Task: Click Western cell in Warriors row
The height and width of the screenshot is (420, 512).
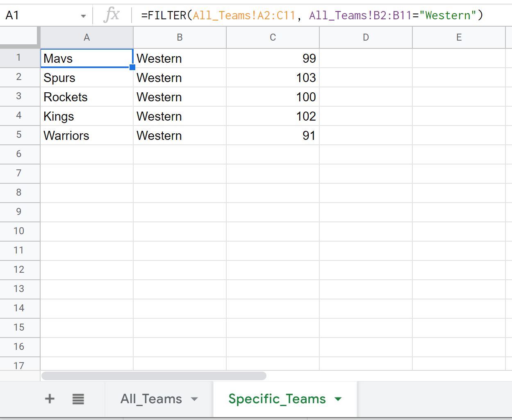Action: (180, 135)
